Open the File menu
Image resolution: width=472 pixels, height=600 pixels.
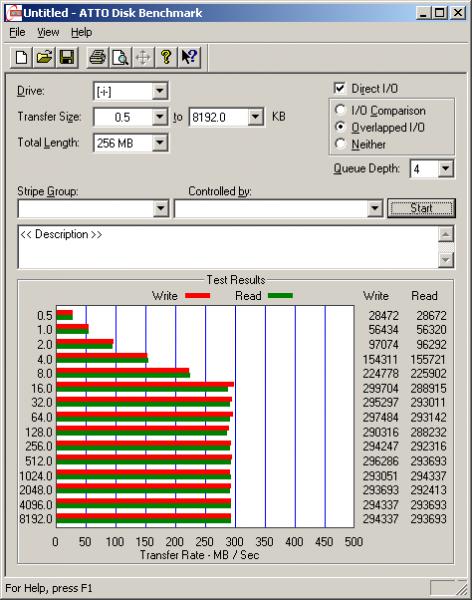pos(17,32)
